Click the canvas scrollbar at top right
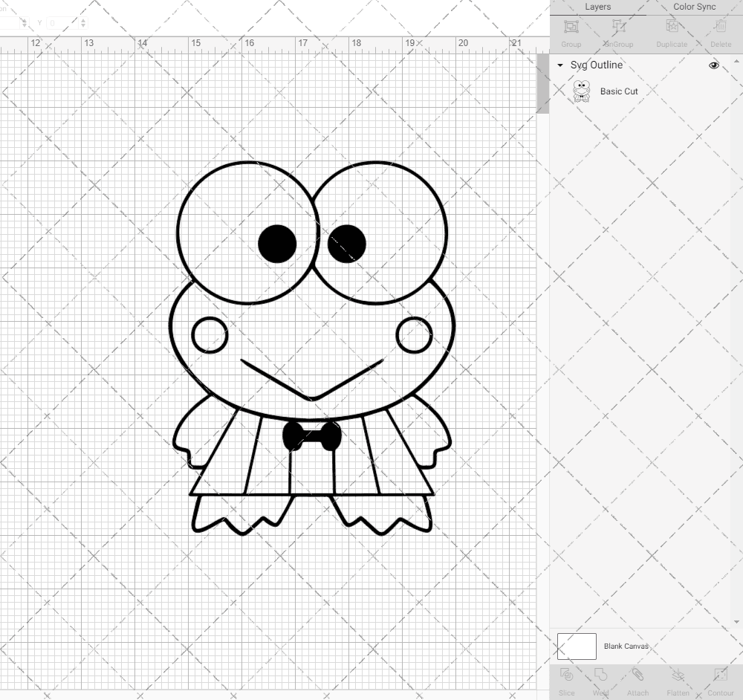The image size is (743, 700). tap(542, 82)
